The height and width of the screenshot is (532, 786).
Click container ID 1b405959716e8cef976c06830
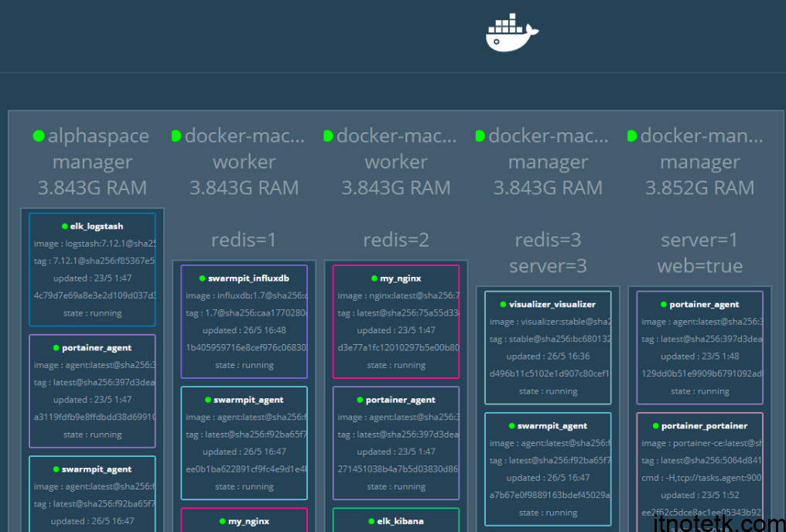tap(247, 348)
